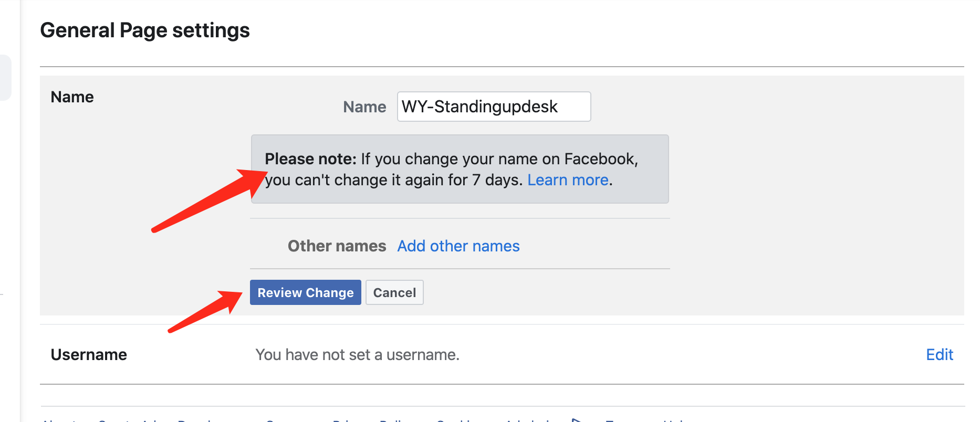The image size is (980, 422).
Task: Click the AdChoices icon in the footer
Action: pyautogui.click(x=576, y=420)
